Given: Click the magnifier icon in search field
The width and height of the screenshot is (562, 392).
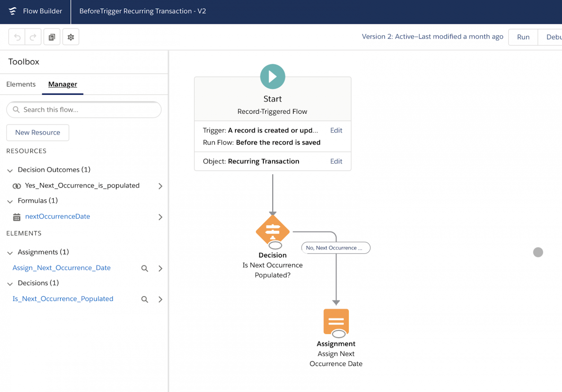Looking at the screenshot, I should click(x=16, y=110).
